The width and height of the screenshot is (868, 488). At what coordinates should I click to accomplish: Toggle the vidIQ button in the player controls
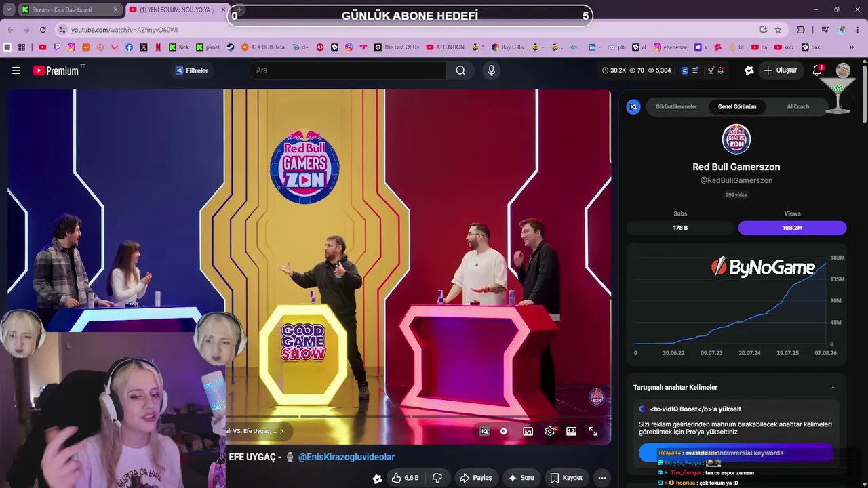(484, 431)
